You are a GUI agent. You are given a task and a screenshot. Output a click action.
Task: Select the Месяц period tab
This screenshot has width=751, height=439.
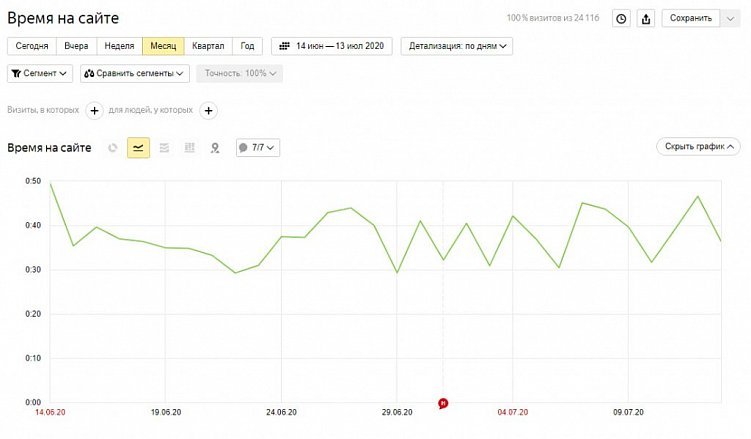coord(163,46)
